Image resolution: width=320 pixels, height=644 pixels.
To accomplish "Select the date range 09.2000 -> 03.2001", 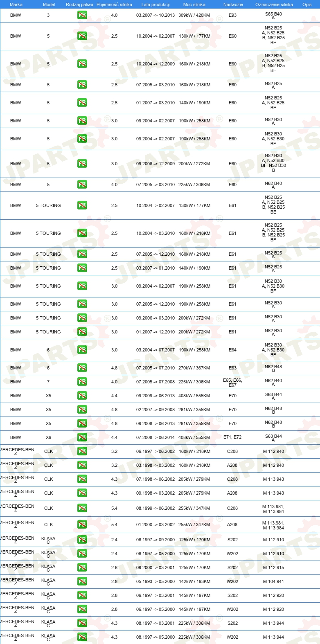I will 155,567.
